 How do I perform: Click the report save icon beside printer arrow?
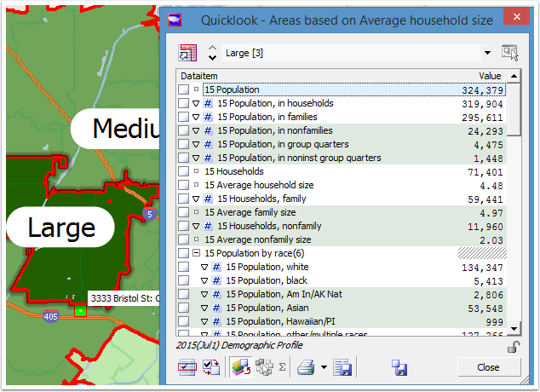click(x=342, y=368)
